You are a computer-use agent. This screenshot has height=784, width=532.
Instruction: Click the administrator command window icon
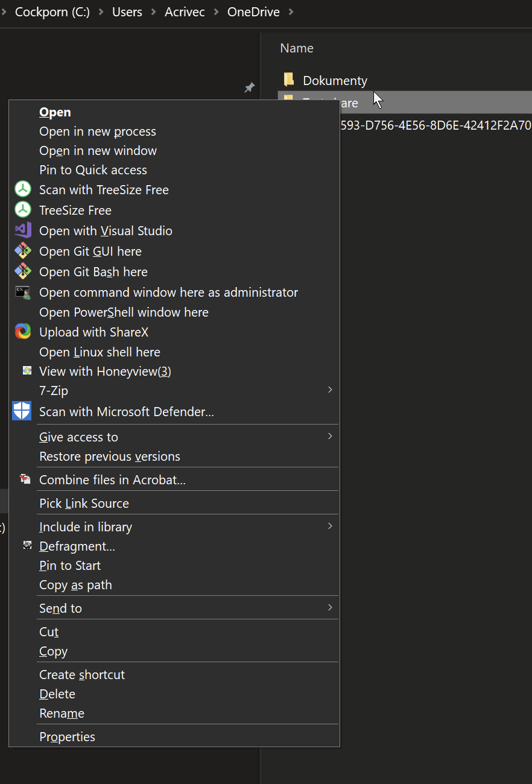tap(22, 292)
